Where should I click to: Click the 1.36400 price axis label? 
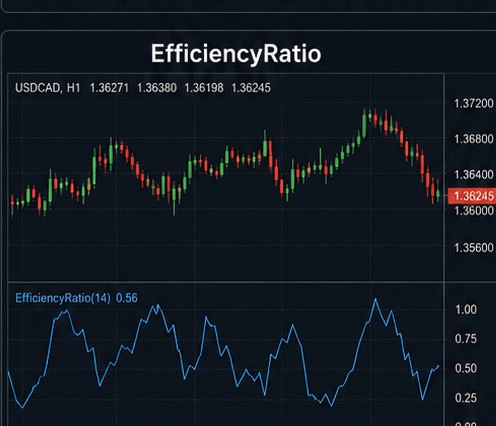(x=474, y=175)
